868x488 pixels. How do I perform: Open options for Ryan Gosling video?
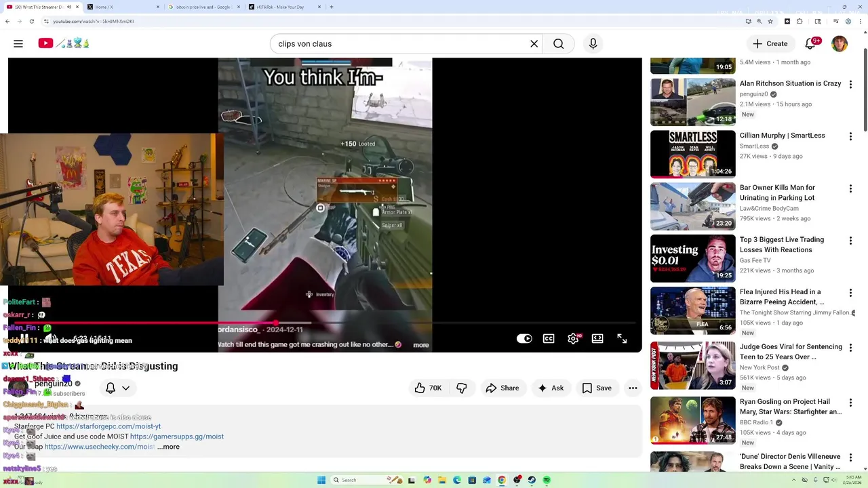pos(850,403)
